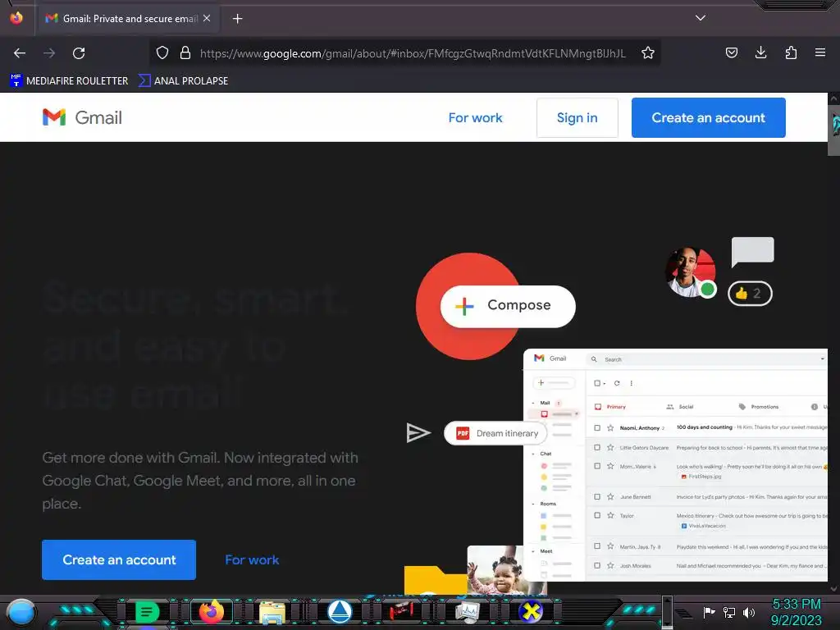840x630 pixels.
Task: Bookmark this page with the star
Action: (x=648, y=52)
